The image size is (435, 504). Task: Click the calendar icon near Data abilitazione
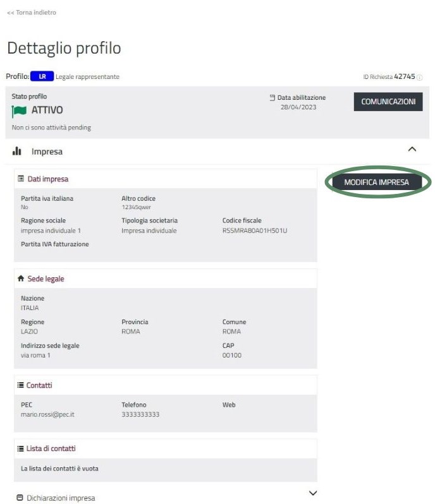(273, 98)
